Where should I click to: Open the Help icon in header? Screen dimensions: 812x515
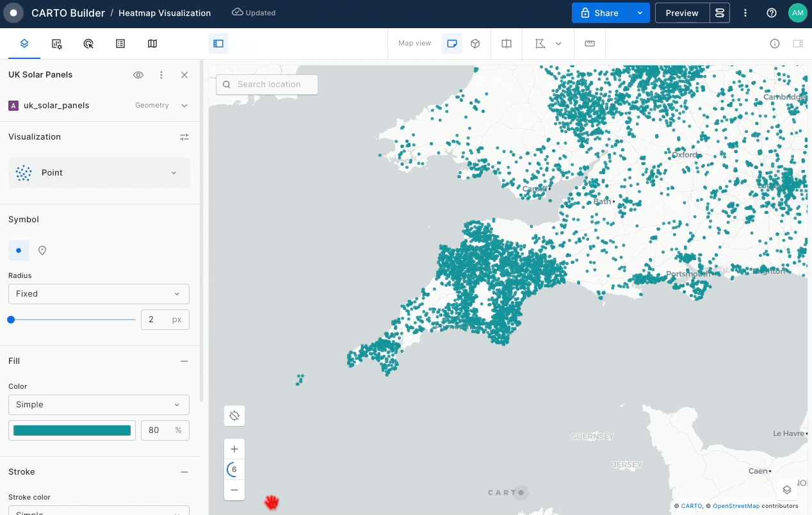pyautogui.click(x=772, y=13)
